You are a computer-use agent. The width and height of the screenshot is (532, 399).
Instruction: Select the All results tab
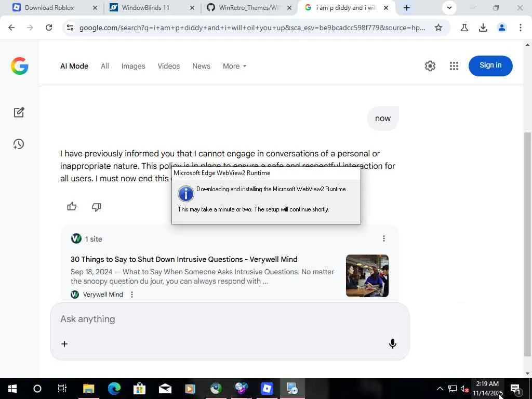(105, 66)
